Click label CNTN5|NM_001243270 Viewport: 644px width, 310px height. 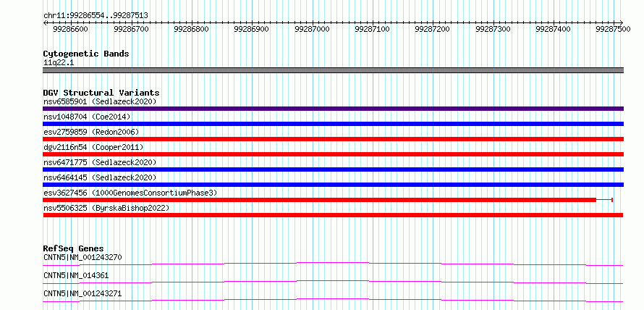(82, 258)
